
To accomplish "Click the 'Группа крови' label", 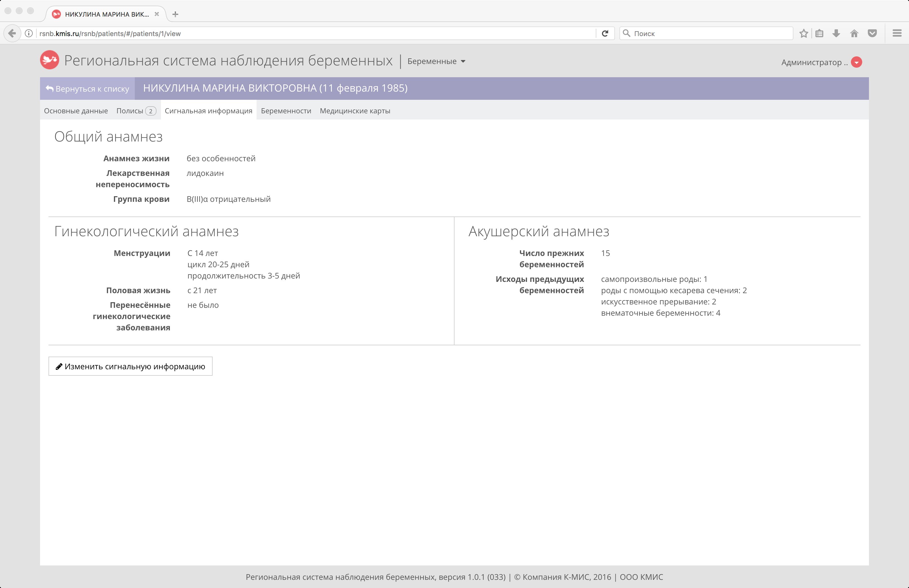I will click(x=141, y=199).
